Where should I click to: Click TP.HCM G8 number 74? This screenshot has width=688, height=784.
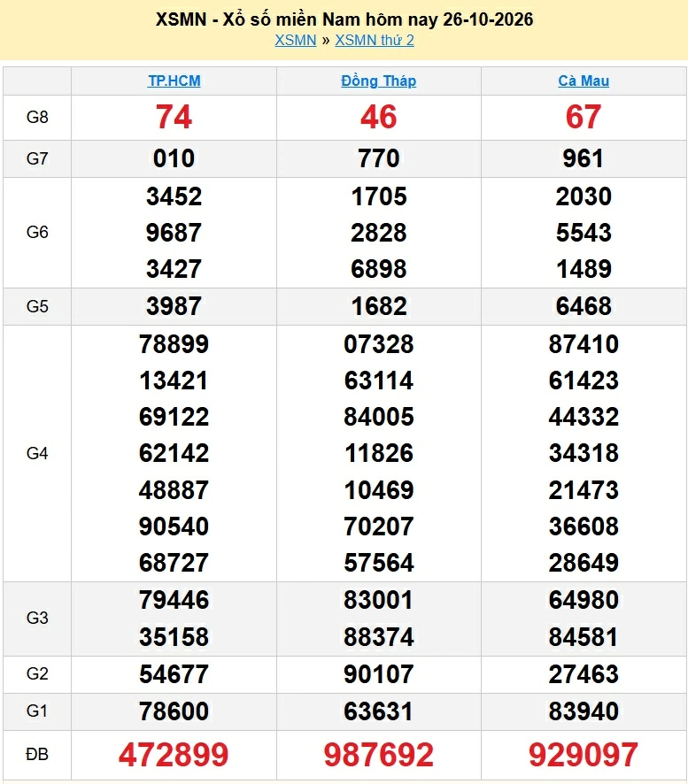pos(174,117)
